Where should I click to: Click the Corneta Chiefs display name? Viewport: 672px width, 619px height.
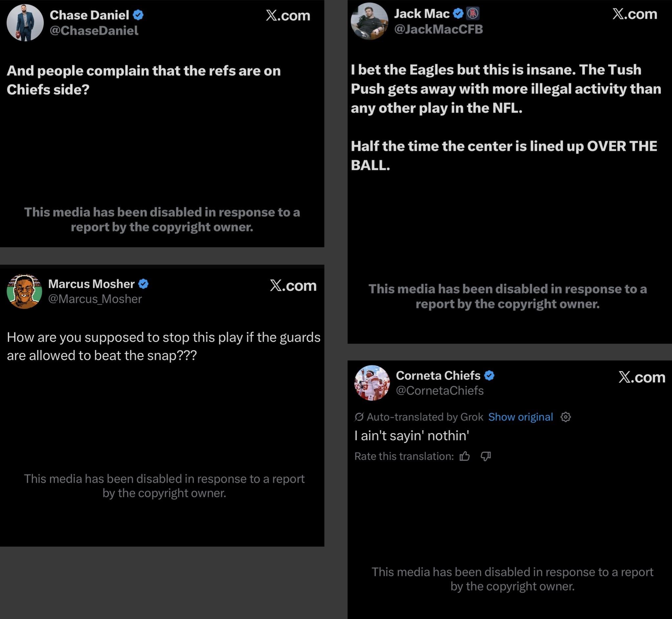[x=438, y=376]
